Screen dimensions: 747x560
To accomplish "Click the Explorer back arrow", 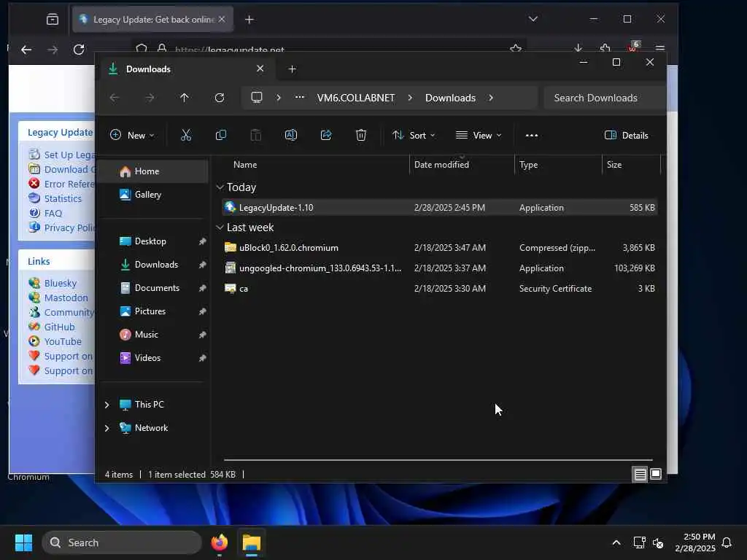I will [x=115, y=98].
